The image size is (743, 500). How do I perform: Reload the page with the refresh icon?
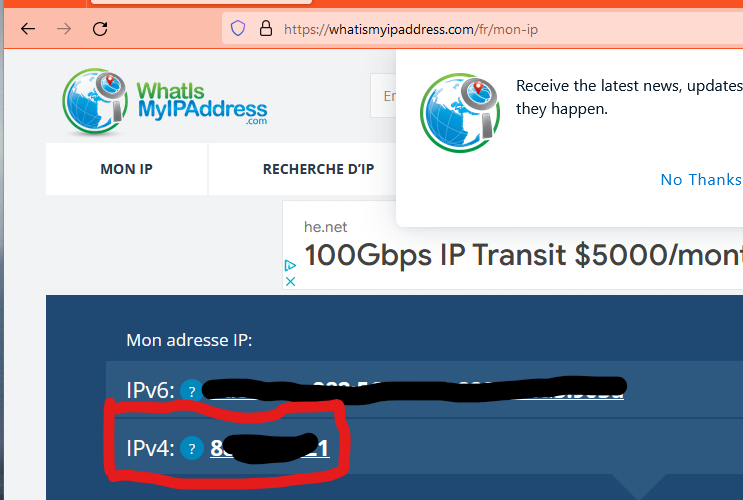[100, 29]
